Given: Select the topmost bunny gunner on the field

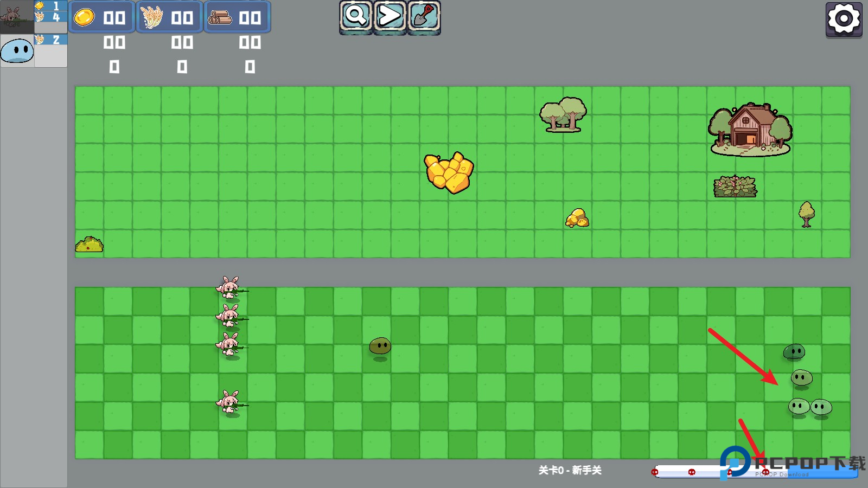Looking at the screenshot, I should (229, 288).
